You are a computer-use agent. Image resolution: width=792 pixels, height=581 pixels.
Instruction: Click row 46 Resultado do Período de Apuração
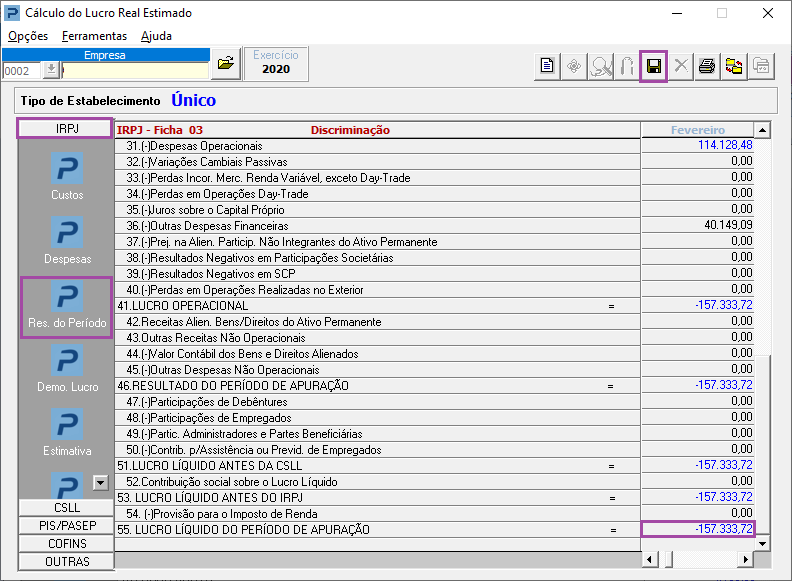(x=377, y=385)
